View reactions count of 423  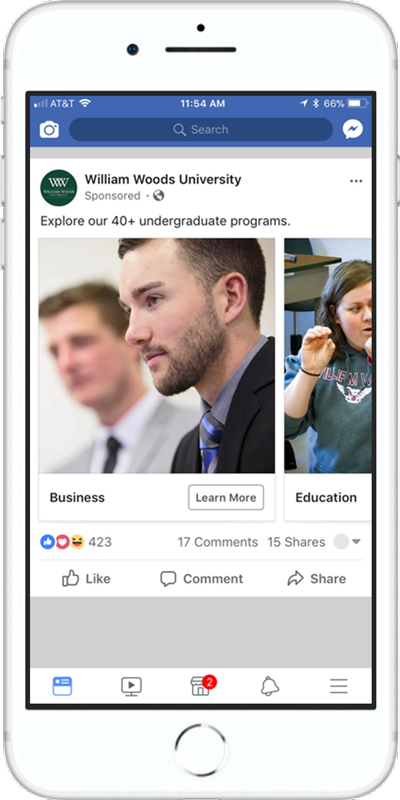tap(76, 542)
